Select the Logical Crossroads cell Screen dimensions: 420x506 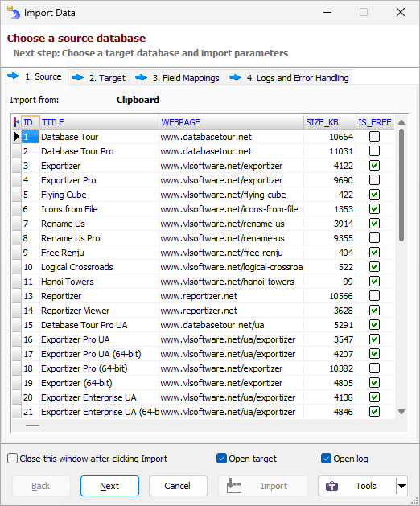99,267
